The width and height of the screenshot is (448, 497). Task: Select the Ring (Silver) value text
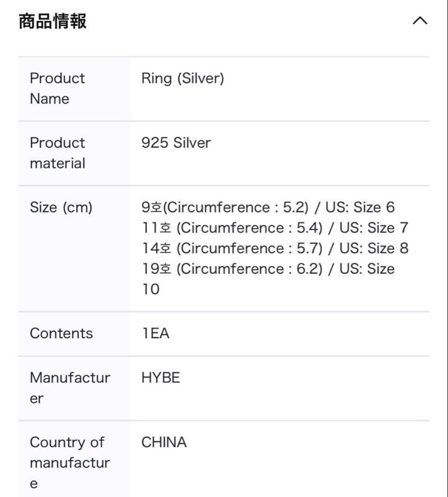(x=183, y=78)
